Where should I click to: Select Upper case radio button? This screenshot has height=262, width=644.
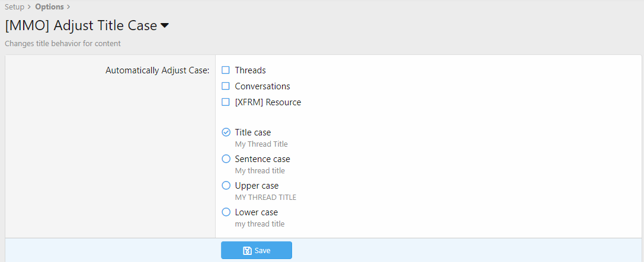(x=226, y=186)
